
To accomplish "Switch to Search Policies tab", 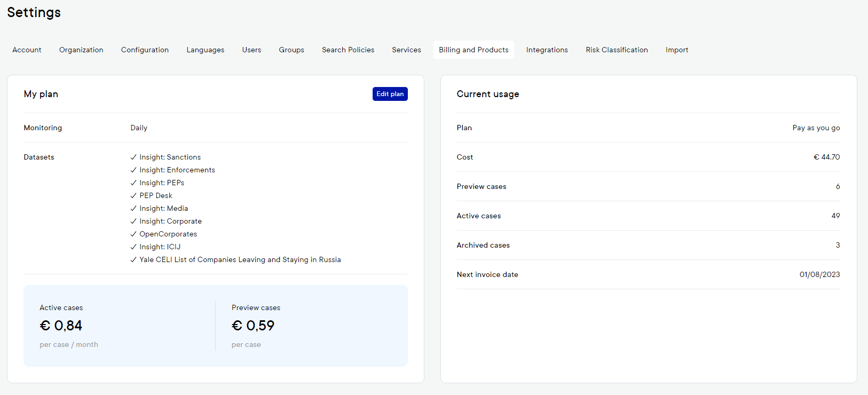I will 348,50.
